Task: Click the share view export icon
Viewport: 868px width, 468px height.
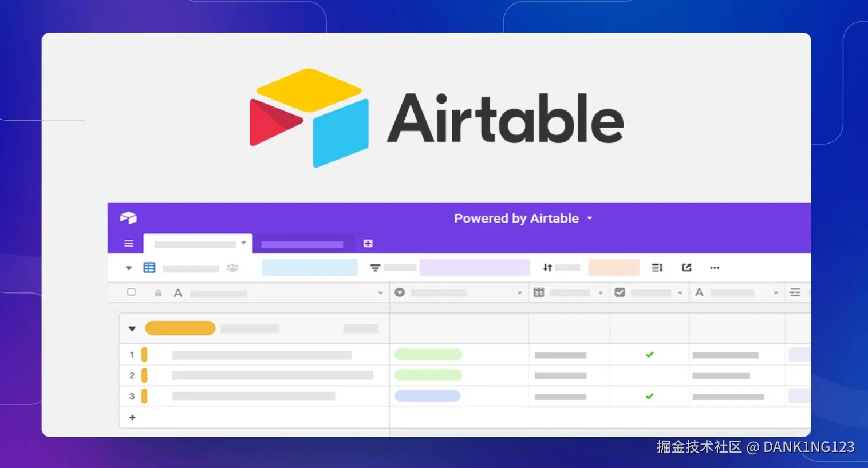Action: click(687, 268)
